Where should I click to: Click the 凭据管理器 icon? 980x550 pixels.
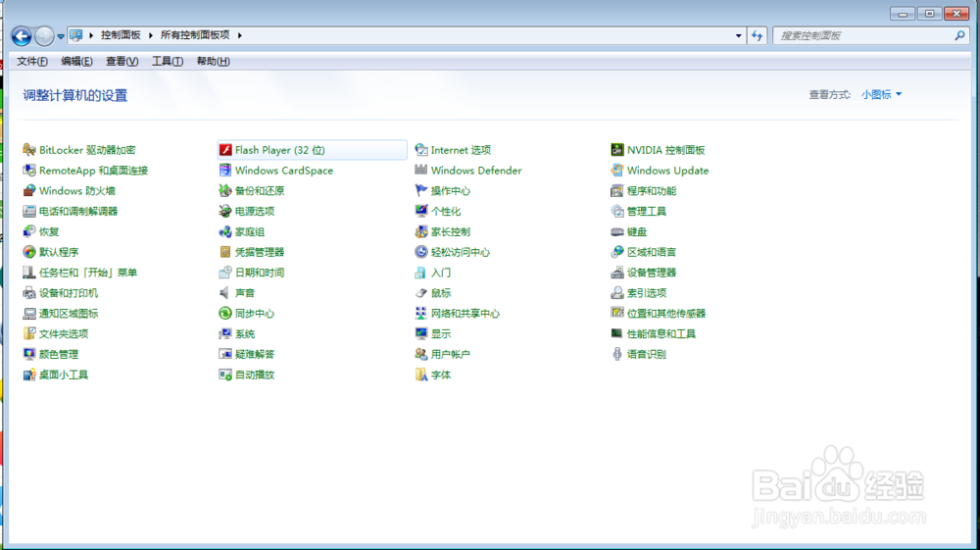(x=225, y=252)
